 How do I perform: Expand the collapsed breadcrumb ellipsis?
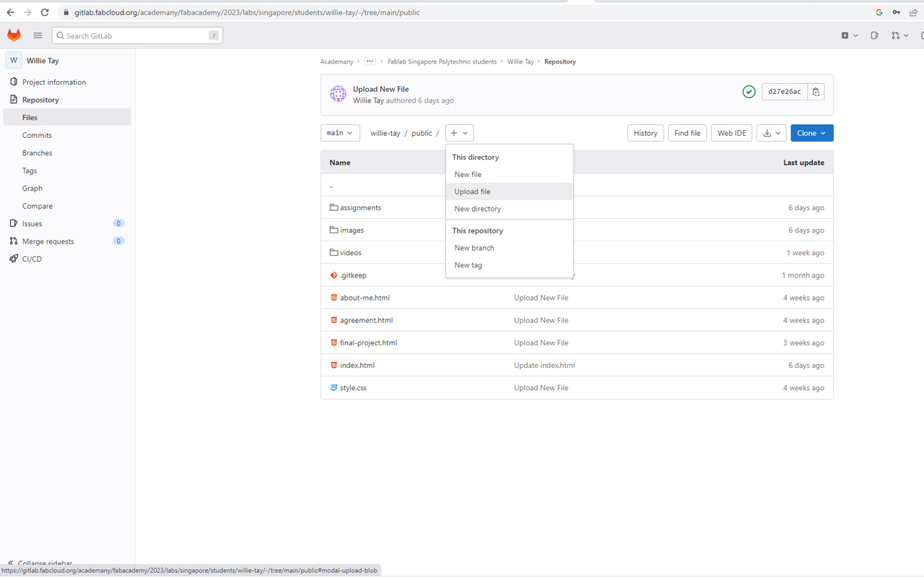[370, 61]
